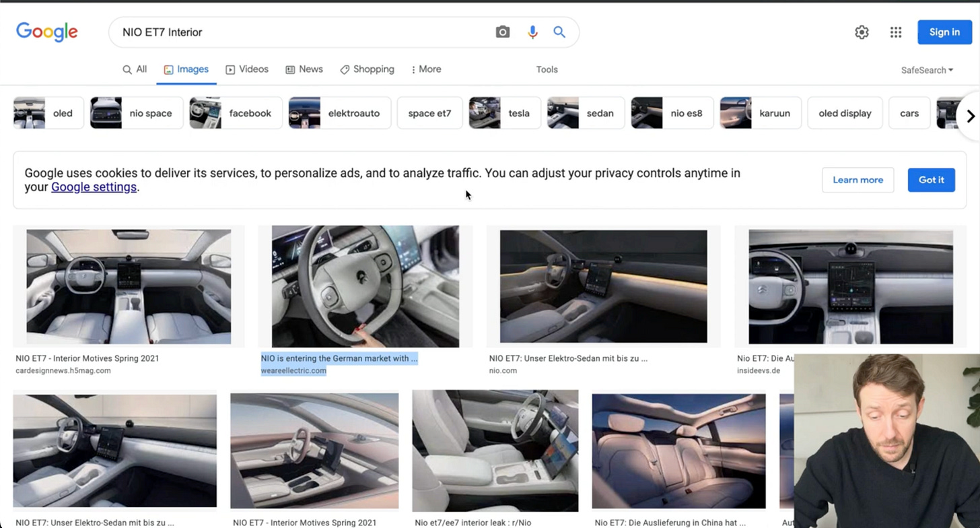Open the weareellectric steering wheel image
This screenshot has width=980, height=528.
click(365, 286)
